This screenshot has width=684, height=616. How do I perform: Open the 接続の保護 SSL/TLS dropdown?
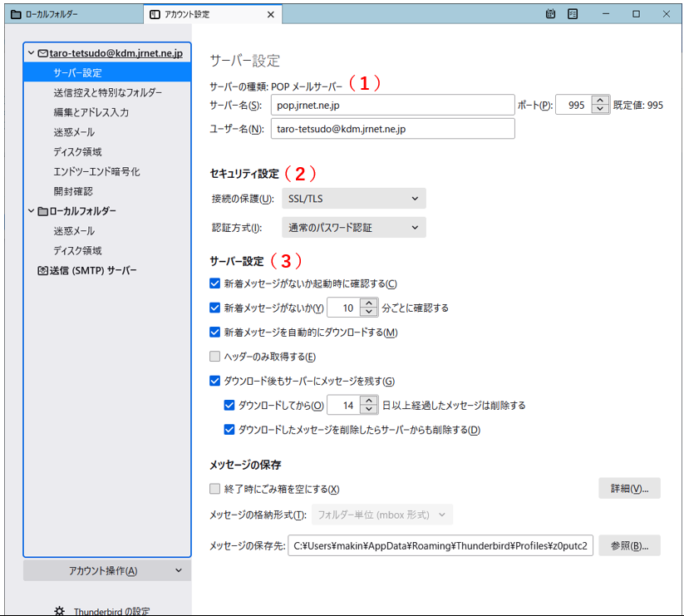click(x=353, y=198)
